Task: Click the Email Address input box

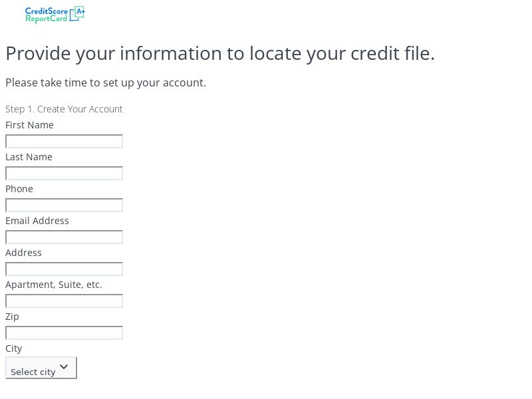Action: pos(64,237)
